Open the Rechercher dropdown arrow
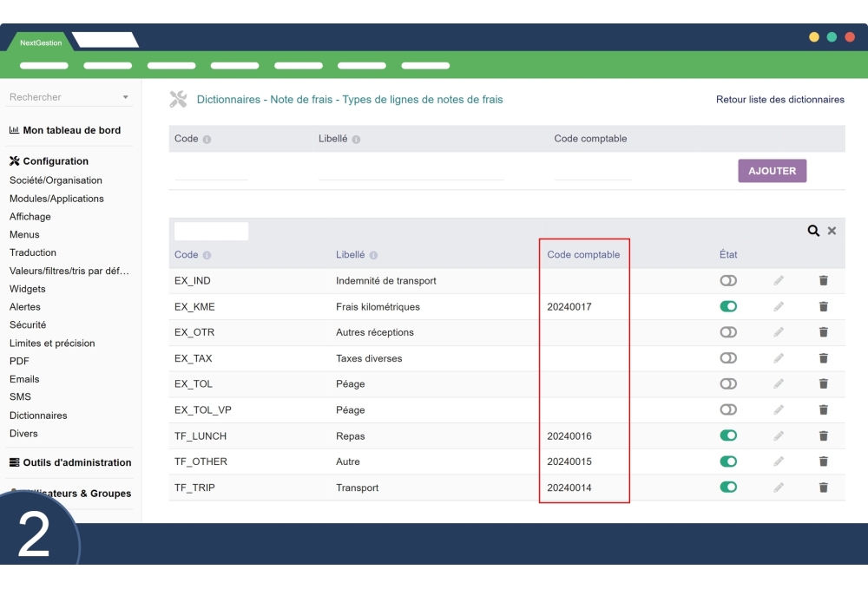Viewport: 868px width, 589px height. click(125, 97)
